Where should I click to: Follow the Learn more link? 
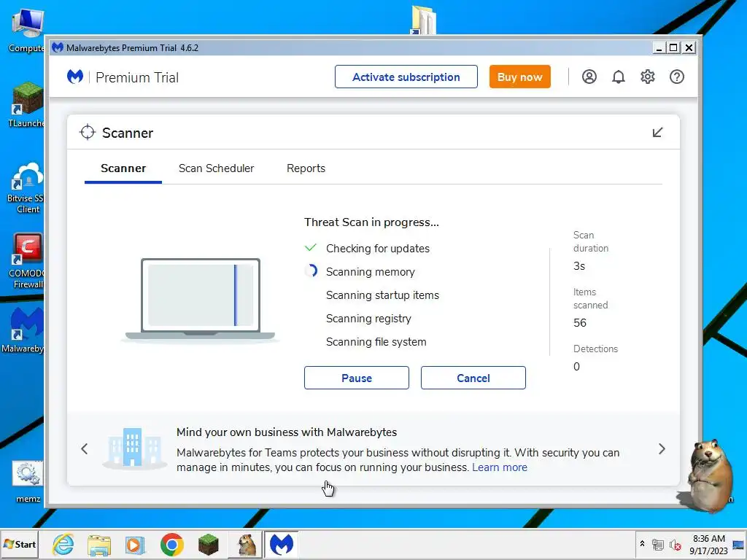(500, 467)
